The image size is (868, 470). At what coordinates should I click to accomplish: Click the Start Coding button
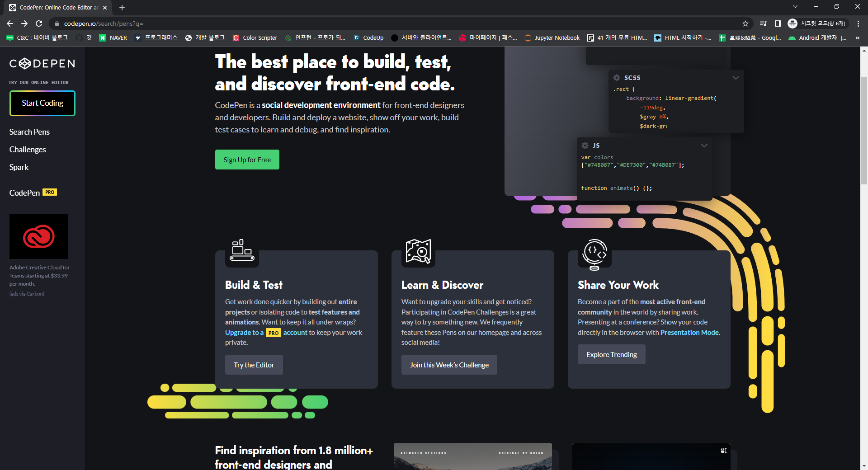click(x=42, y=103)
